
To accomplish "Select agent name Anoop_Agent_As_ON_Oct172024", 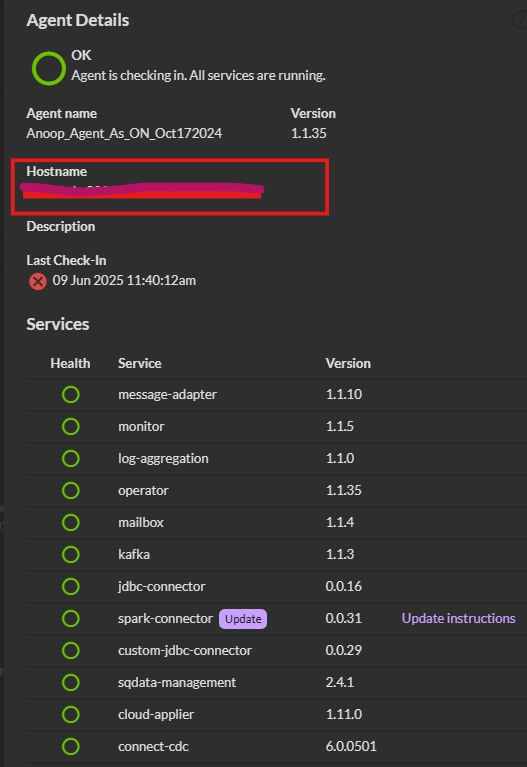I will (x=124, y=134).
